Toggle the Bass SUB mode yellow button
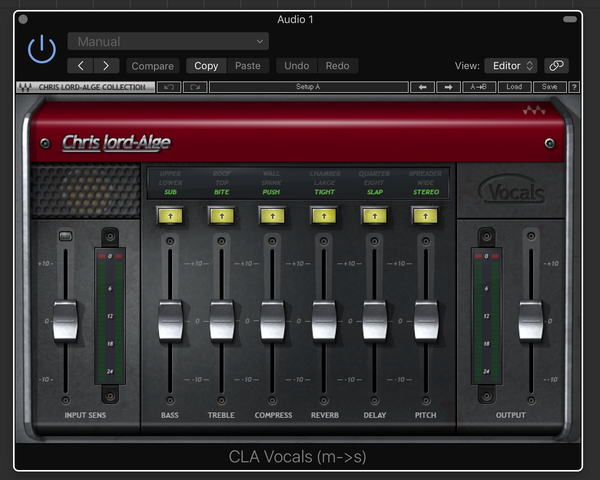 tap(170, 214)
